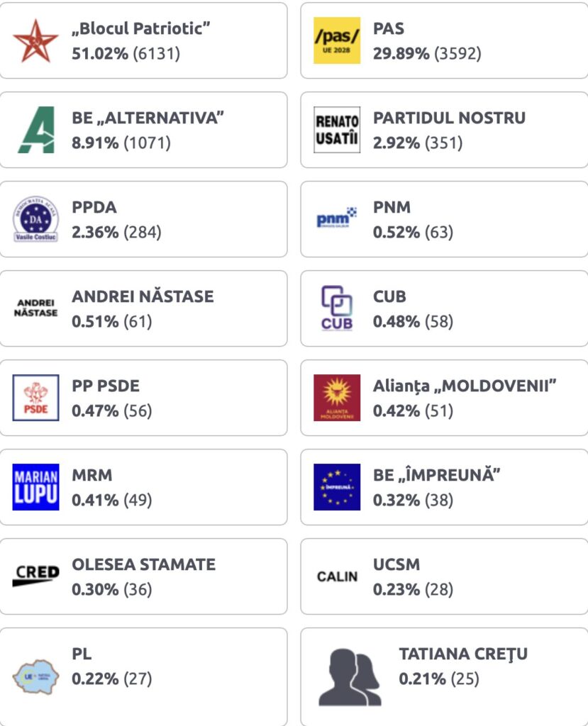588x726 pixels.
Task: Click the green A Alternativa logo
Action: tap(36, 130)
